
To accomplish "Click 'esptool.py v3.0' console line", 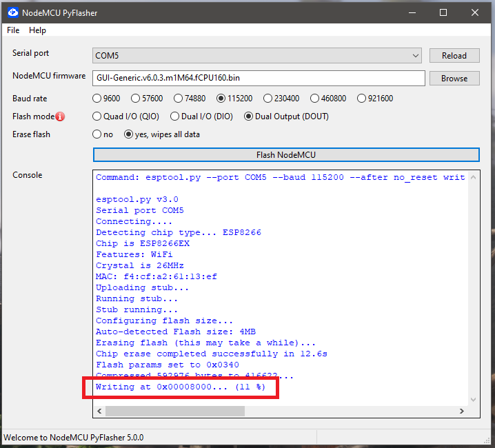I will coord(137,199).
